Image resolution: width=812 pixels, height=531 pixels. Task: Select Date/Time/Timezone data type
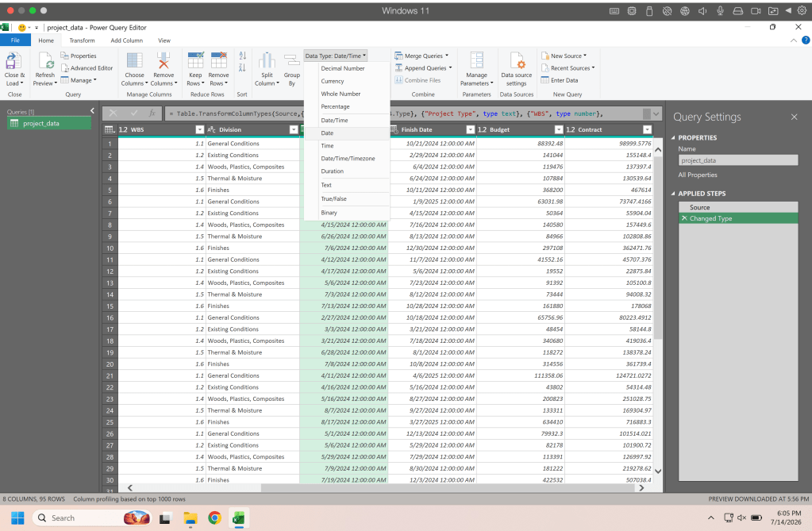click(x=346, y=159)
